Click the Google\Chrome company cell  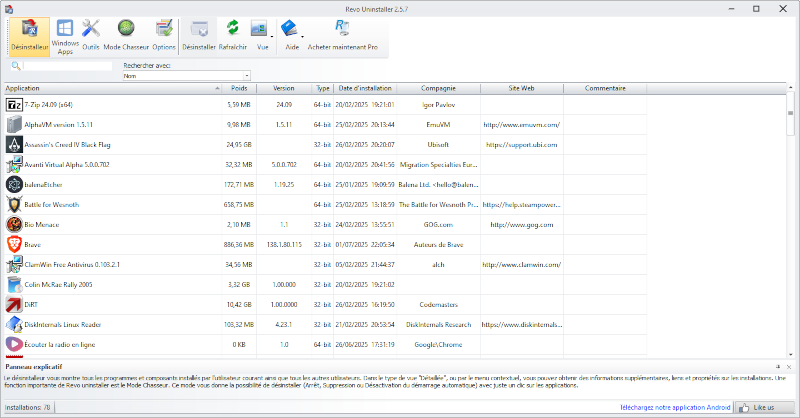[438, 345]
